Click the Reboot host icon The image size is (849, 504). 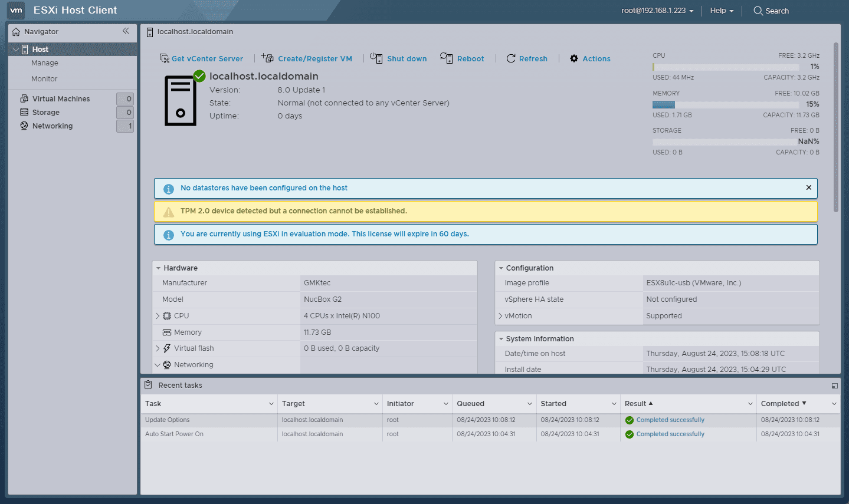(x=446, y=58)
